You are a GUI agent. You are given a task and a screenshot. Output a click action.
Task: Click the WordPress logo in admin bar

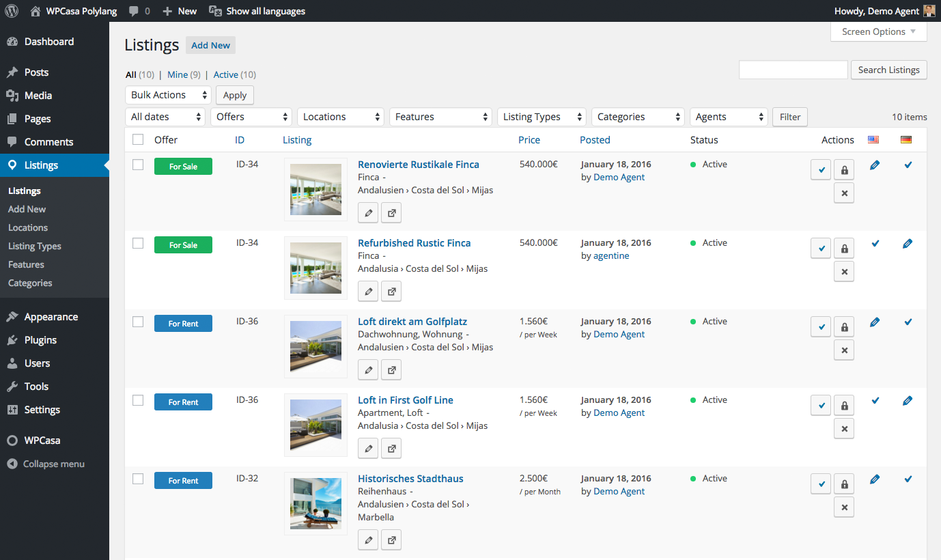tap(12, 11)
